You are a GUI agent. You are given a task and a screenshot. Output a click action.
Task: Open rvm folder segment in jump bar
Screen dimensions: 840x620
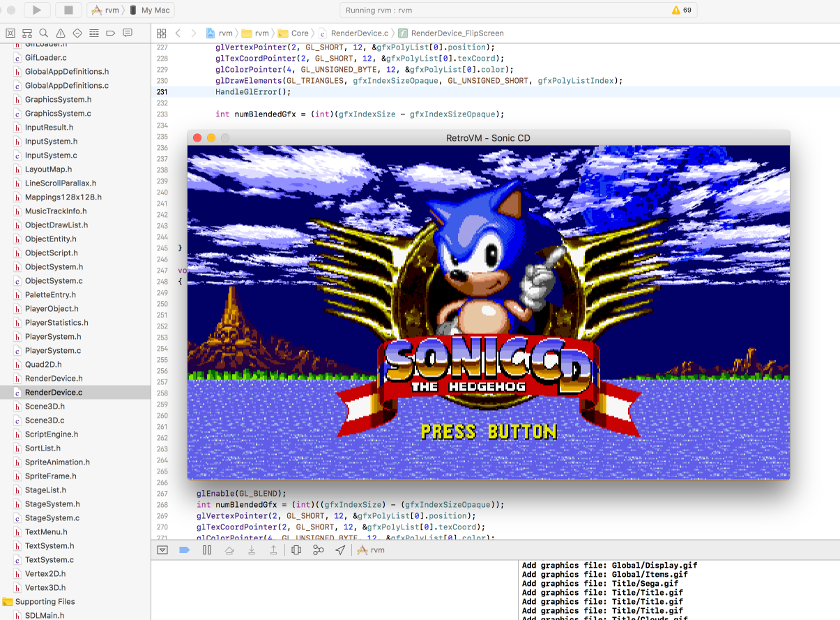pos(255,33)
